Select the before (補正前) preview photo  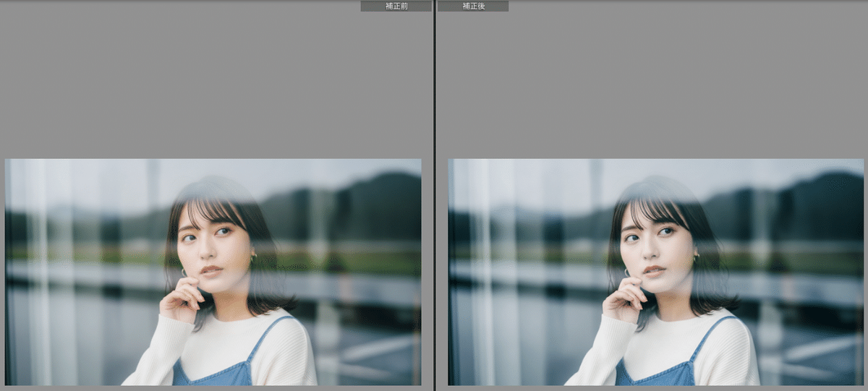click(213, 272)
